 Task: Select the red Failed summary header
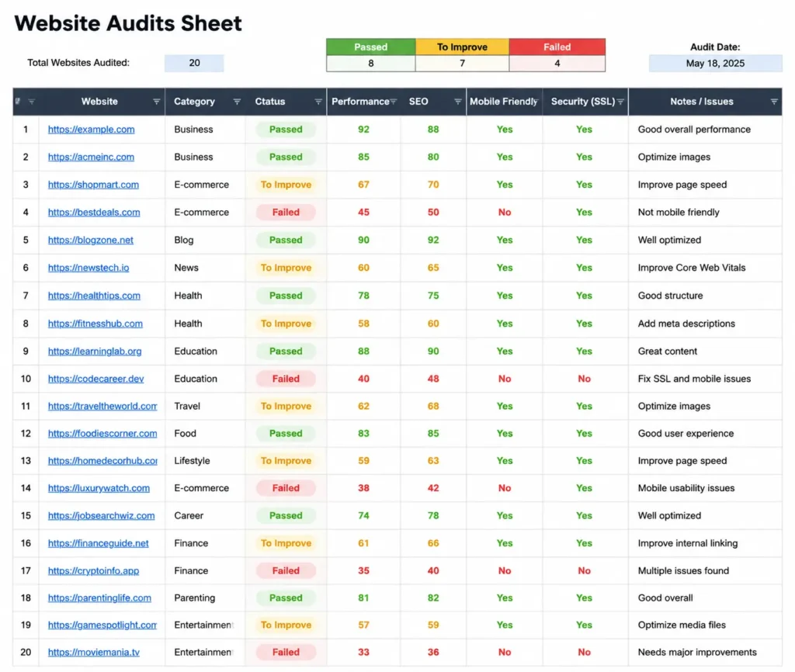(557, 47)
